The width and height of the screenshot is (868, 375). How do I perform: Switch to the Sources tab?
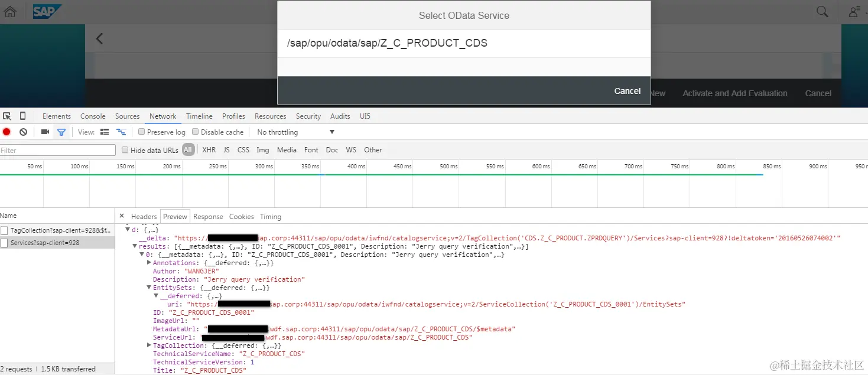tap(128, 116)
